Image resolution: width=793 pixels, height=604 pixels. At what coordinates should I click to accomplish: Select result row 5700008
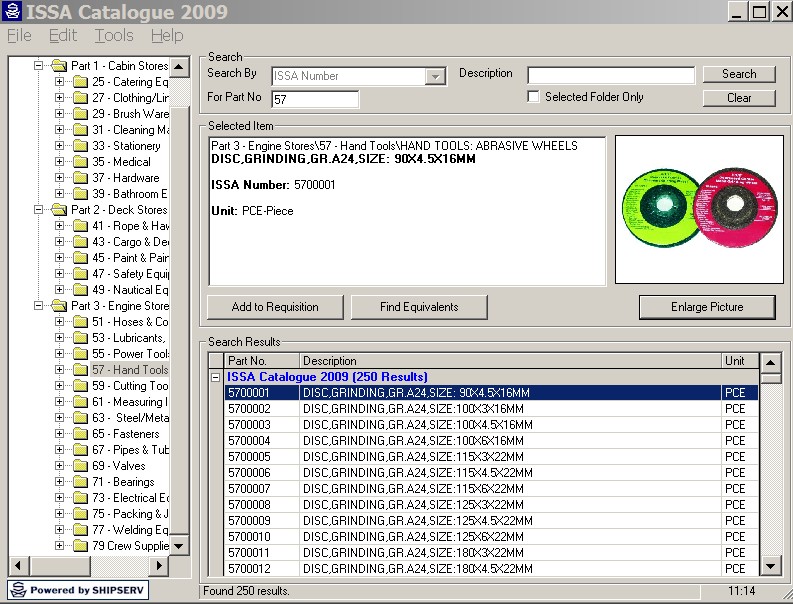pos(491,505)
